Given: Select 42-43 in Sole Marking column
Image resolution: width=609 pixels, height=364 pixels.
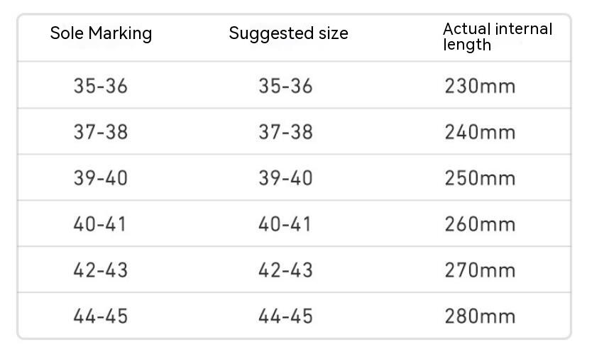Looking at the screenshot, I should click(x=100, y=270).
